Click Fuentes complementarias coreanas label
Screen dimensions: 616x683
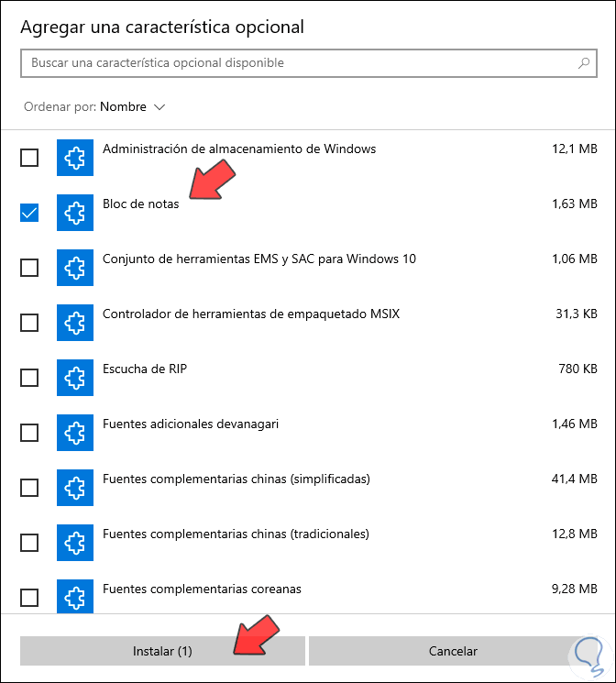pos(202,589)
